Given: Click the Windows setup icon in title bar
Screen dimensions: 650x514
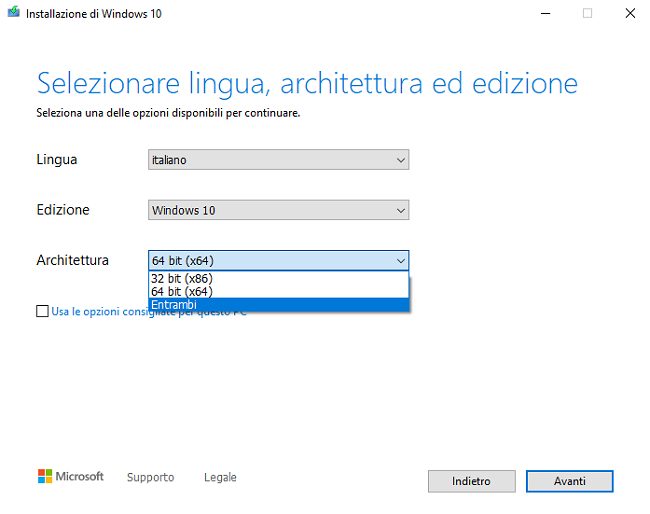Looking at the screenshot, I should coord(14,14).
